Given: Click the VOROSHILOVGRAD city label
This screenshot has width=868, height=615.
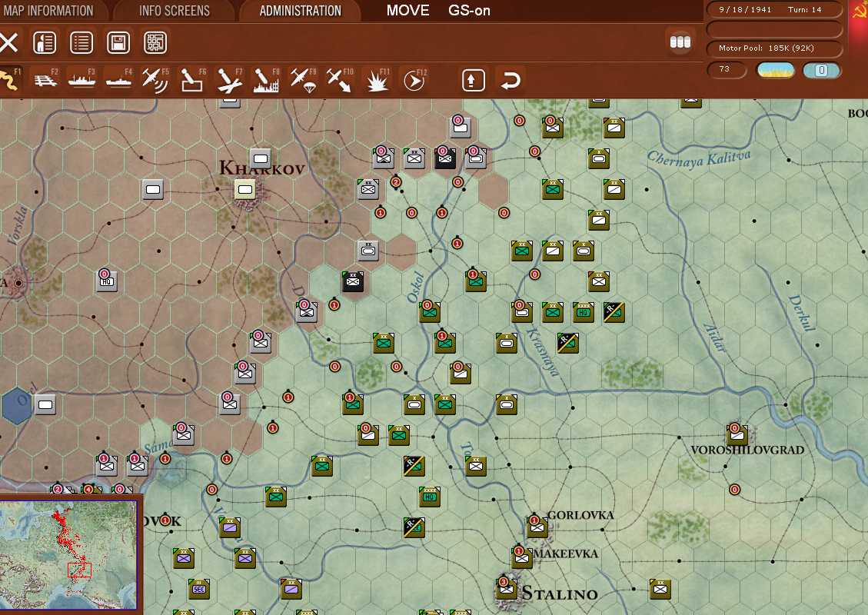Looking at the screenshot, I should pyautogui.click(x=747, y=450).
